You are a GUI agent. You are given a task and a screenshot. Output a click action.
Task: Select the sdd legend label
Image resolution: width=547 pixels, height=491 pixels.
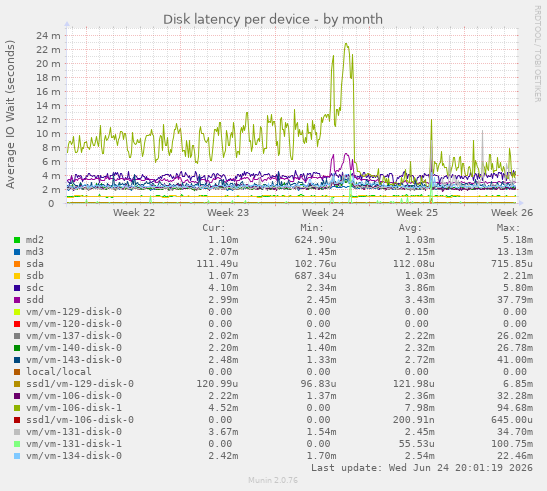pos(35,300)
